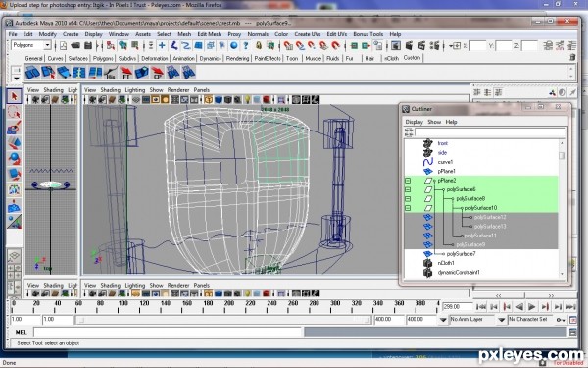Select the Paint Selection tool icon
This screenshot has height=368, width=588.
(15, 128)
